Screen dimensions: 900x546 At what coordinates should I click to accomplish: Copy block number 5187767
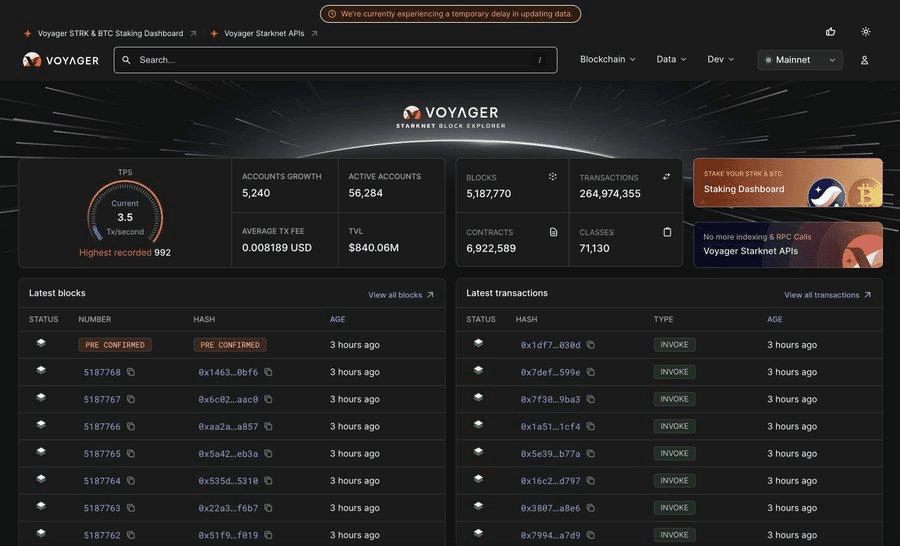coord(131,399)
